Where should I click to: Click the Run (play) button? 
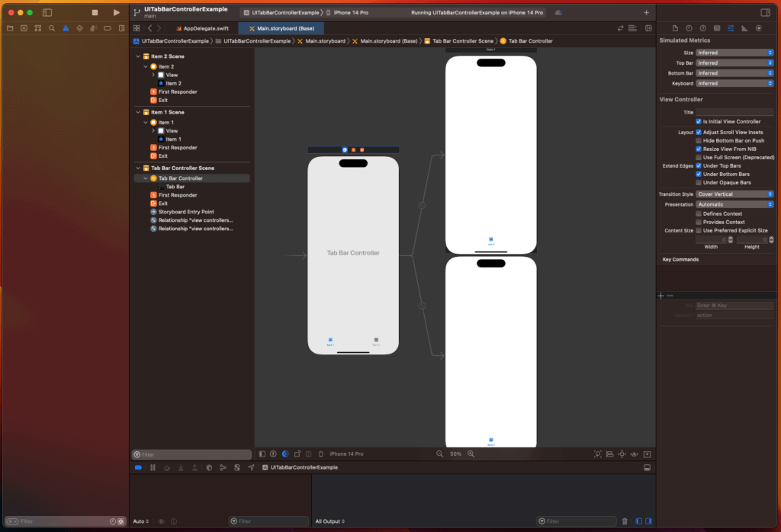point(116,13)
